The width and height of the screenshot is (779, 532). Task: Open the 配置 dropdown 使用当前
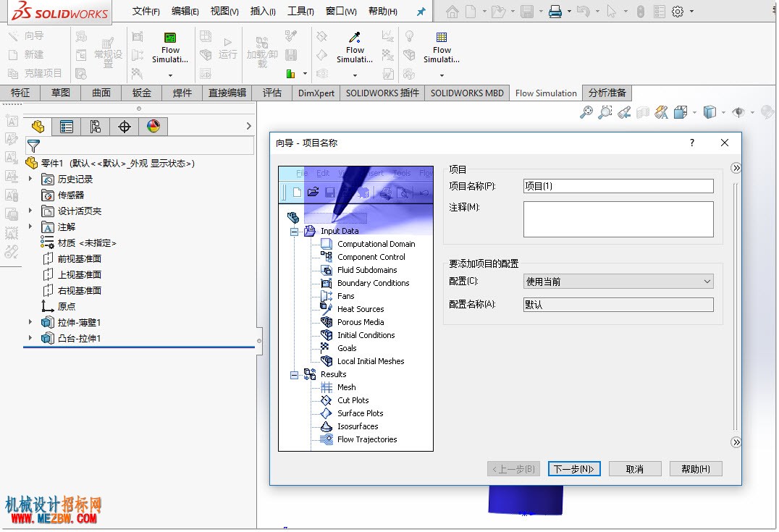[x=618, y=282]
